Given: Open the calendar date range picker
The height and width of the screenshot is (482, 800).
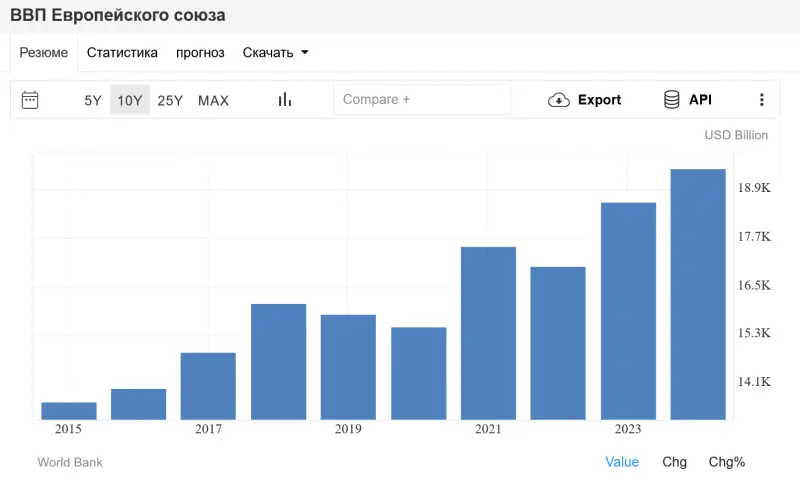Looking at the screenshot, I should click(x=30, y=100).
